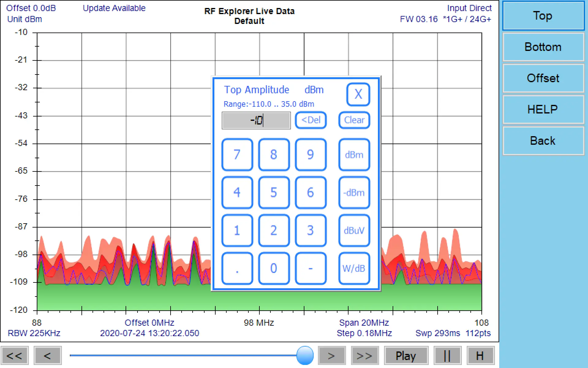Click the Play button
This screenshot has width=588, height=368.
tap(406, 356)
